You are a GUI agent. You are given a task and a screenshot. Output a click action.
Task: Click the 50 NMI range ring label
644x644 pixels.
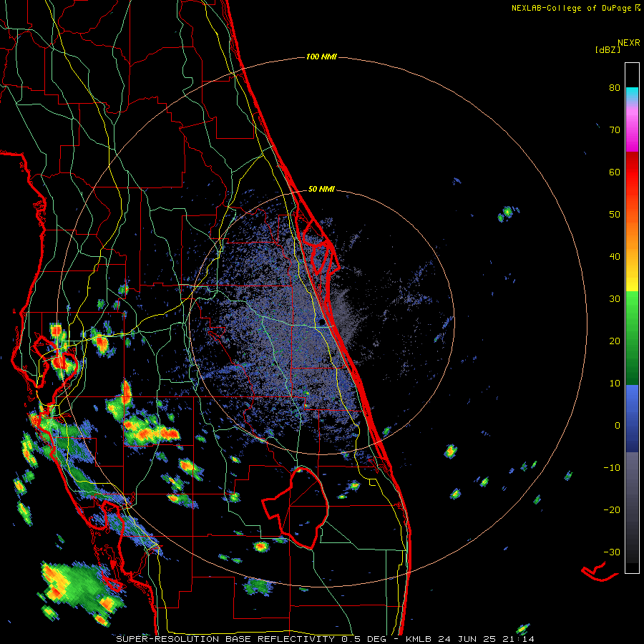[321, 190]
